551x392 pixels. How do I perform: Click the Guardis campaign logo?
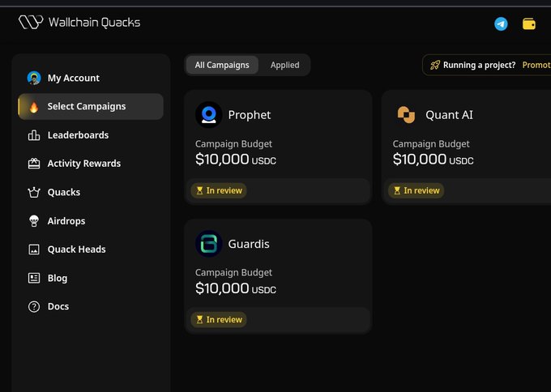point(209,244)
